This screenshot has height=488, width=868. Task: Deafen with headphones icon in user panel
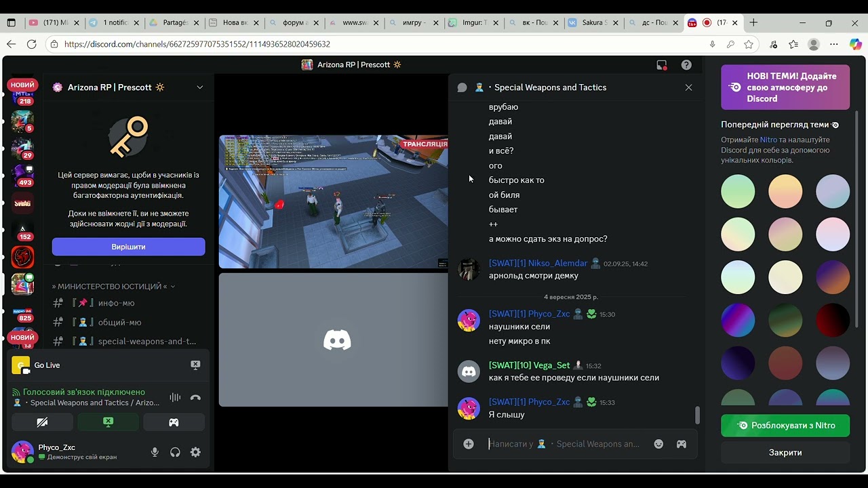coord(175,452)
